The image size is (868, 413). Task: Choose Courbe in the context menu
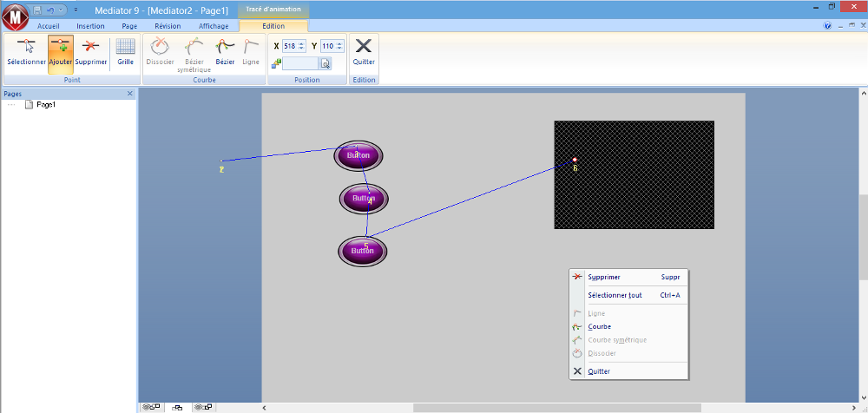[628, 326]
